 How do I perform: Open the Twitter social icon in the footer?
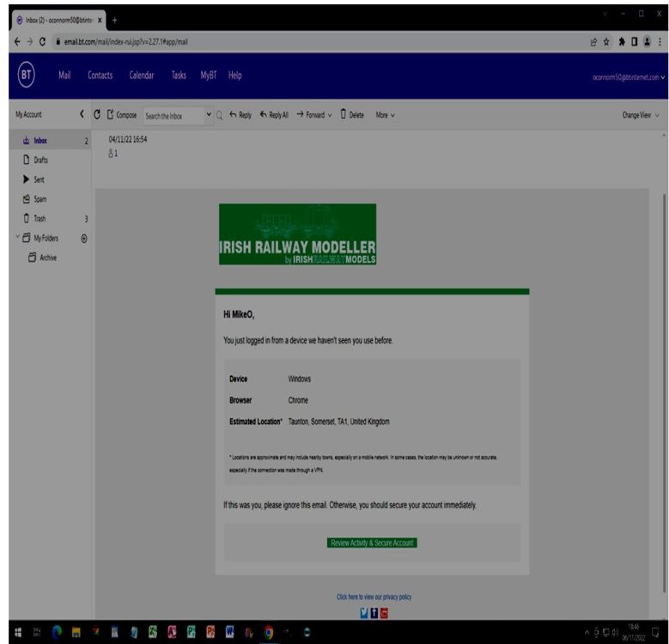[x=365, y=612]
